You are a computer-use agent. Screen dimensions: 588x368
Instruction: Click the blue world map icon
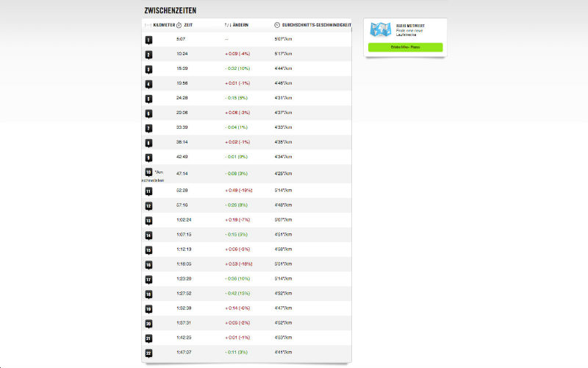coord(381,29)
